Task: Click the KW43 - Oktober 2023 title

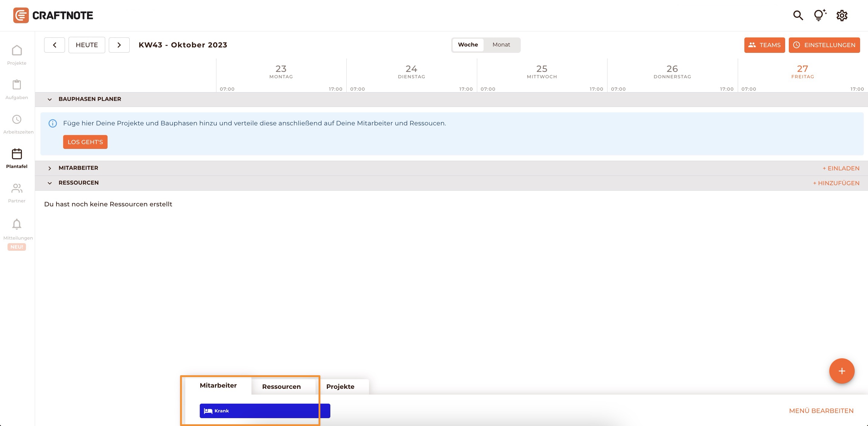Action: pos(183,45)
